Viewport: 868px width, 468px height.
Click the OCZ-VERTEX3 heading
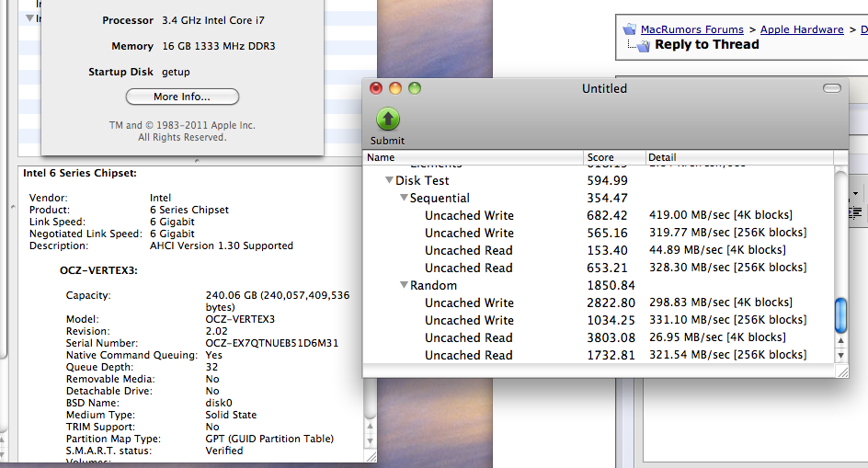coord(98,270)
